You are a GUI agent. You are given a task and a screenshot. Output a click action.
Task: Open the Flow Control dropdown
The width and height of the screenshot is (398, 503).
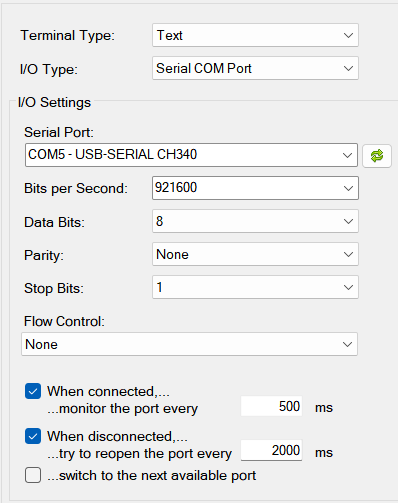click(189, 344)
